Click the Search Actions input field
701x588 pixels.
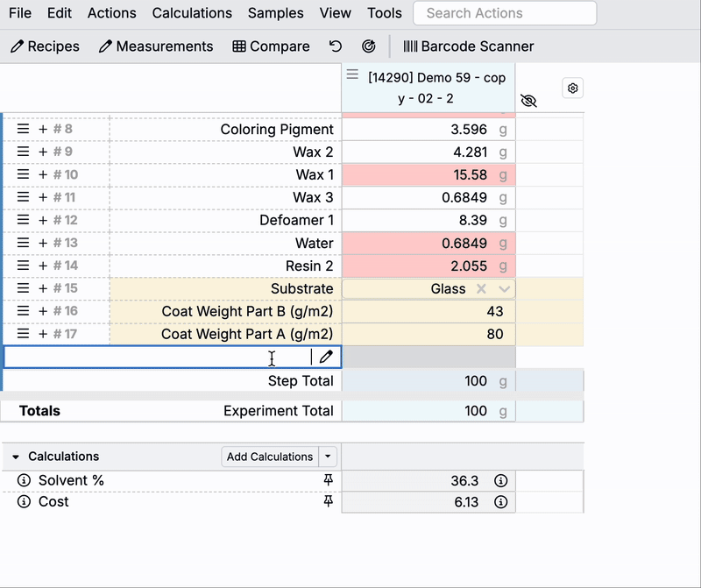coord(505,13)
